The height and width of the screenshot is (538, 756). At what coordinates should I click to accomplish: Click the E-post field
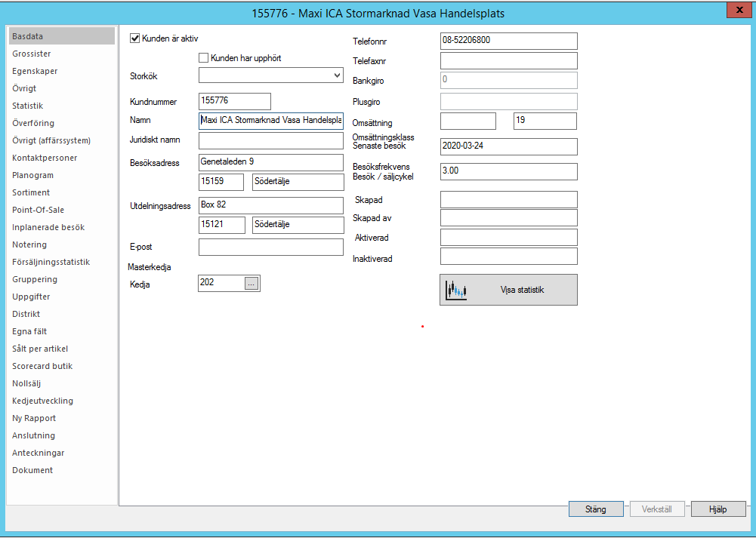[x=271, y=247]
